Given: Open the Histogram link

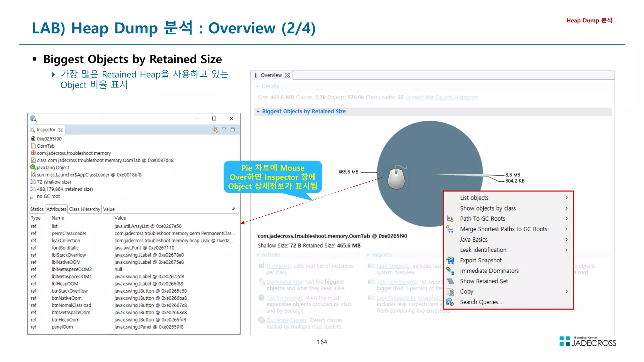Looking at the screenshot, I should [279, 266].
